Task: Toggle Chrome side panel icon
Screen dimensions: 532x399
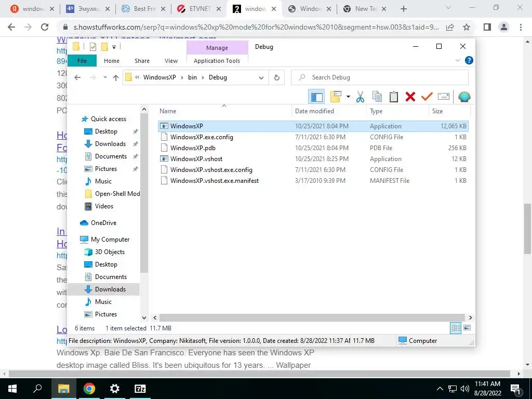Action: coord(487,27)
